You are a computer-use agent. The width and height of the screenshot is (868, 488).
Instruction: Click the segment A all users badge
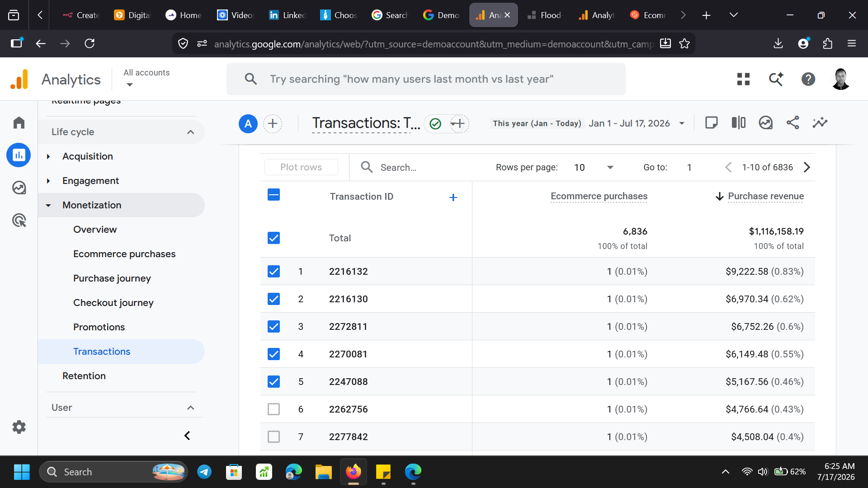(248, 123)
